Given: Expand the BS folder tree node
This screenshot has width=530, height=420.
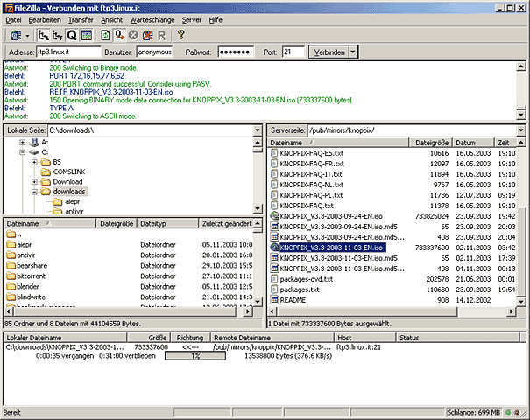Looking at the screenshot, I should point(34,162).
